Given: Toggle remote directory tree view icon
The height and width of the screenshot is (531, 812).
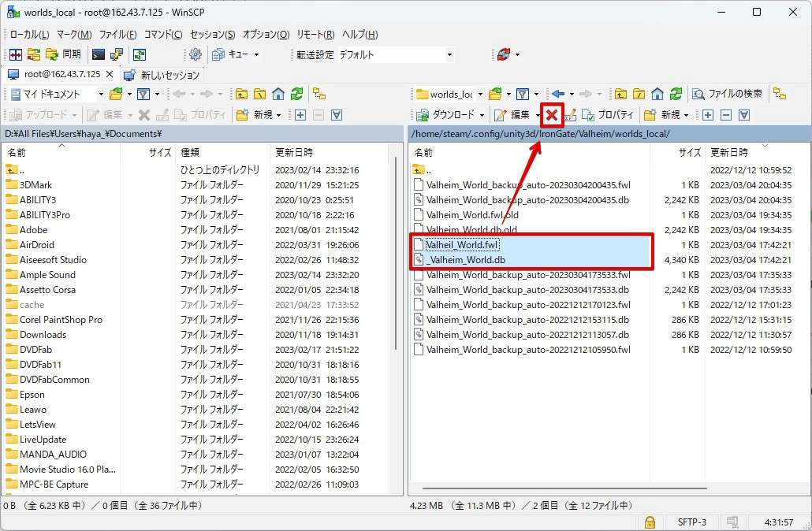Looking at the screenshot, I should click(x=780, y=95).
